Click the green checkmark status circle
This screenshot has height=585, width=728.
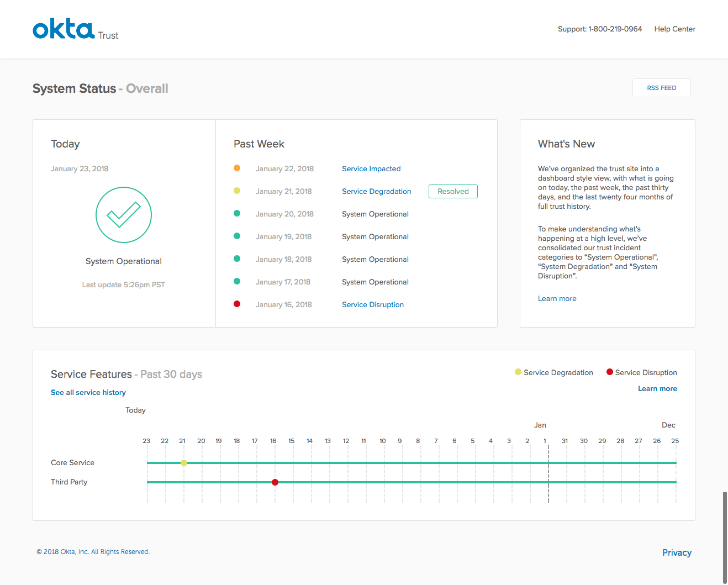pyautogui.click(x=123, y=215)
